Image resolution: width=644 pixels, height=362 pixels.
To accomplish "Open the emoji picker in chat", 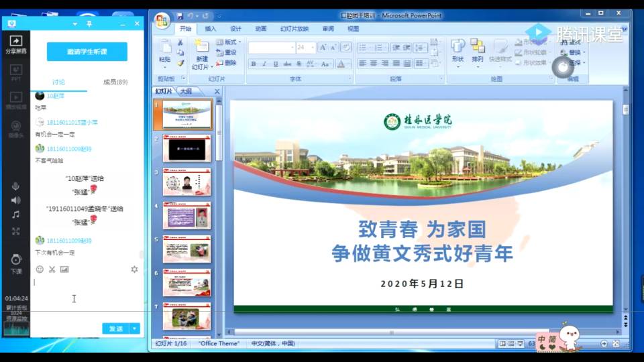I will click(x=40, y=269).
